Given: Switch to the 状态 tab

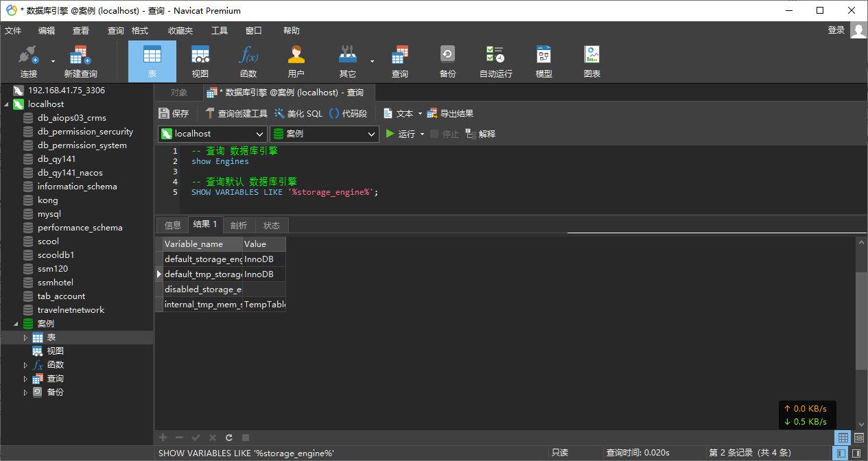Looking at the screenshot, I should click(x=272, y=225).
